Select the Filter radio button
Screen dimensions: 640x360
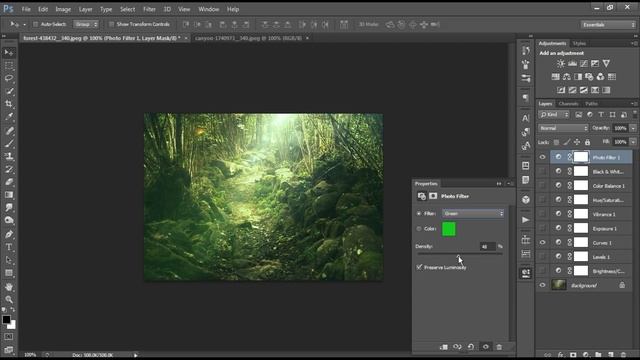(419, 213)
